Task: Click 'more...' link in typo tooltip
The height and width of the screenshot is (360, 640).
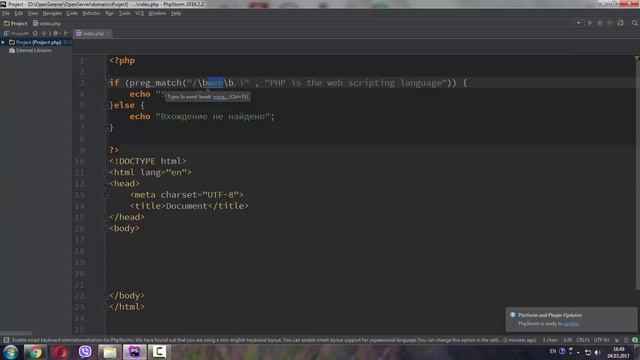Action: pos(220,97)
